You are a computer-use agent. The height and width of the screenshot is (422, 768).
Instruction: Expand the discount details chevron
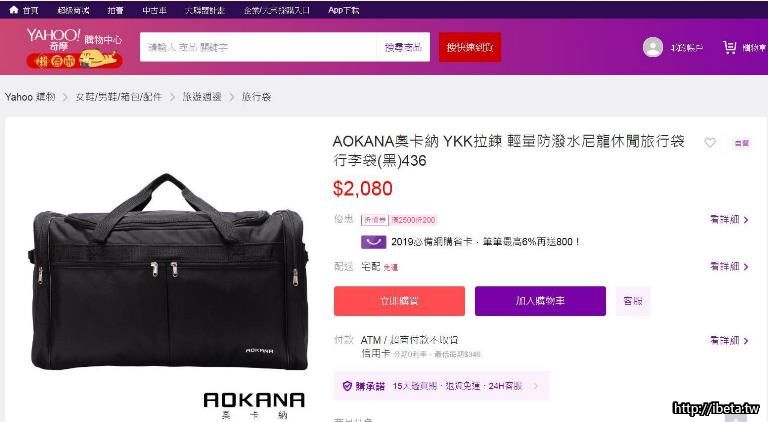tap(746, 220)
